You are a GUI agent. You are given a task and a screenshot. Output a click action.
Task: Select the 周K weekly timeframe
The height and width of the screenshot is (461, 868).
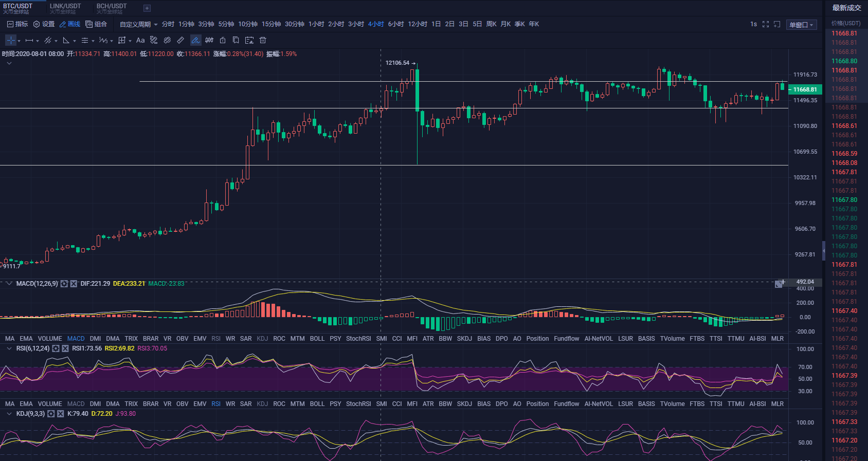point(492,24)
